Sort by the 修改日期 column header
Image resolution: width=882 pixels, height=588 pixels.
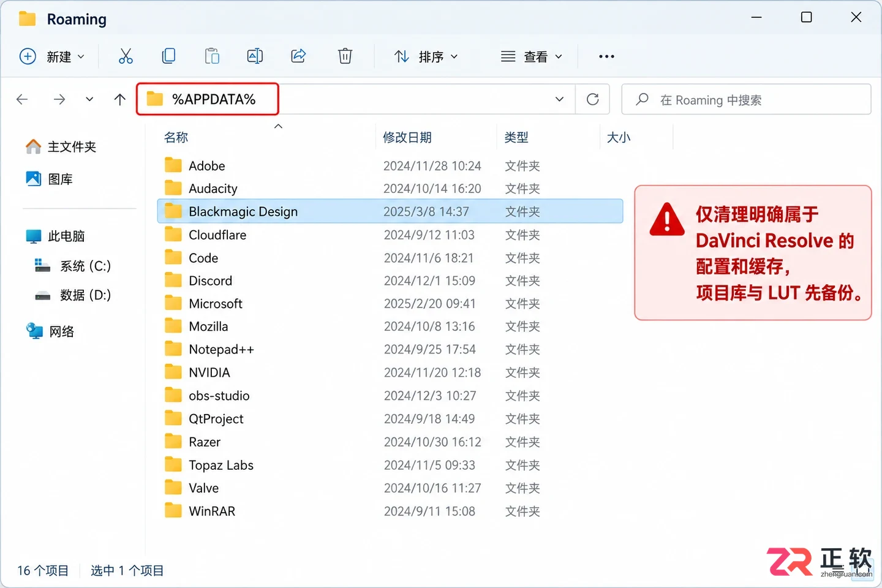[407, 137]
